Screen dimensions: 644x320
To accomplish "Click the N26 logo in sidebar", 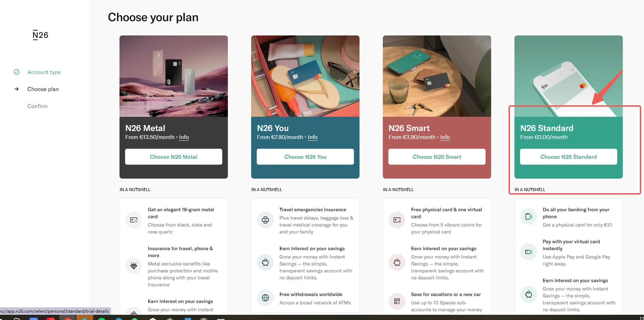I will point(40,35).
